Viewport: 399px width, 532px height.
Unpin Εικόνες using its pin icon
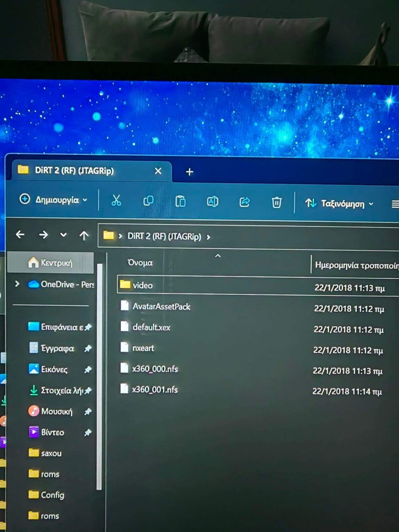point(88,370)
